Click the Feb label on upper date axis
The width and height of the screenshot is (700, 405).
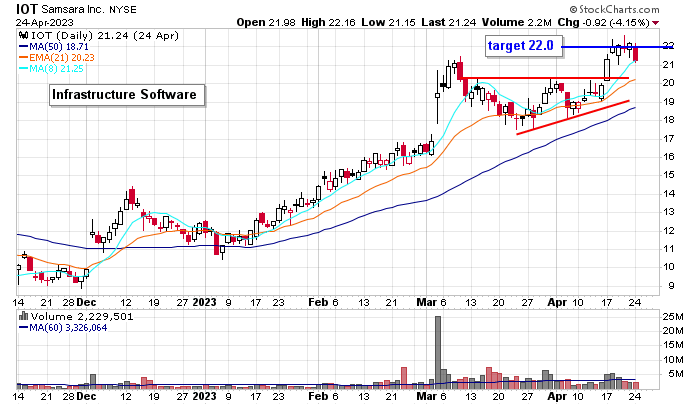(x=318, y=302)
